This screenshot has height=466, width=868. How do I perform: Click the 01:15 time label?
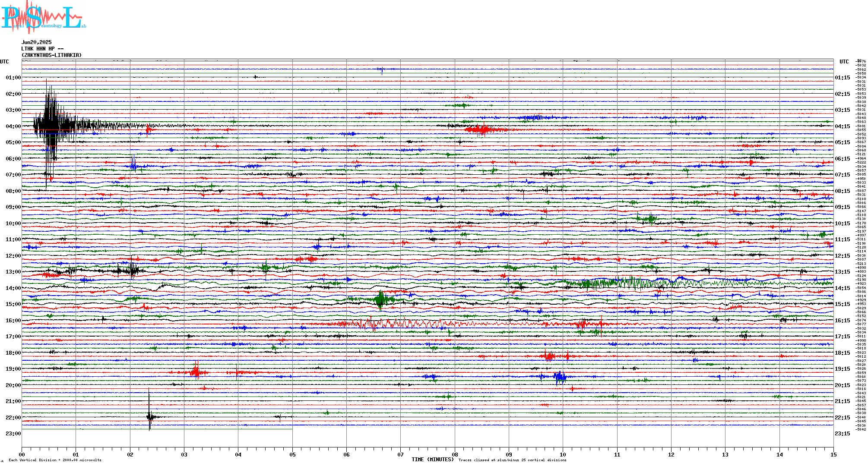[843, 78]
